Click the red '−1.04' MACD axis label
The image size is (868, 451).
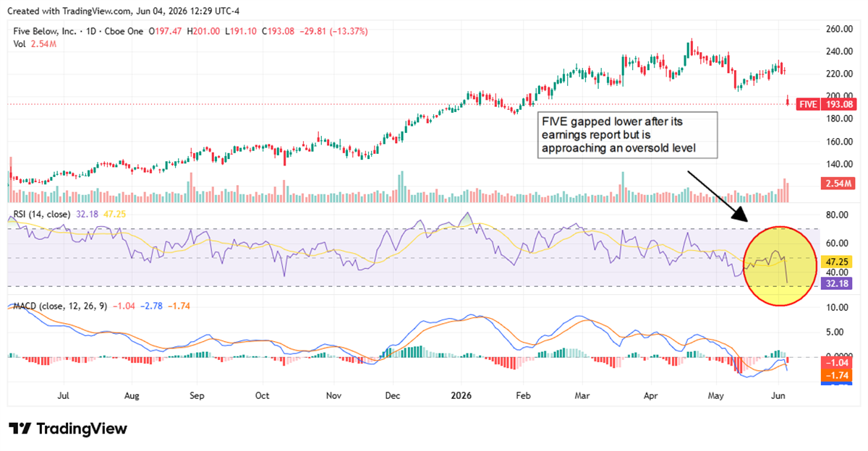[x=835, y=364]
